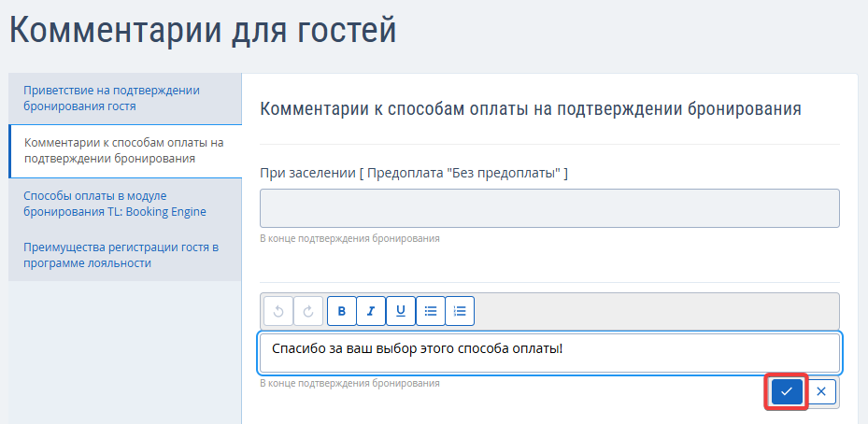Click the redo arrow in editor toolbar
The width and height of the screenshot is (868, 424).
(x=308, y=311)
